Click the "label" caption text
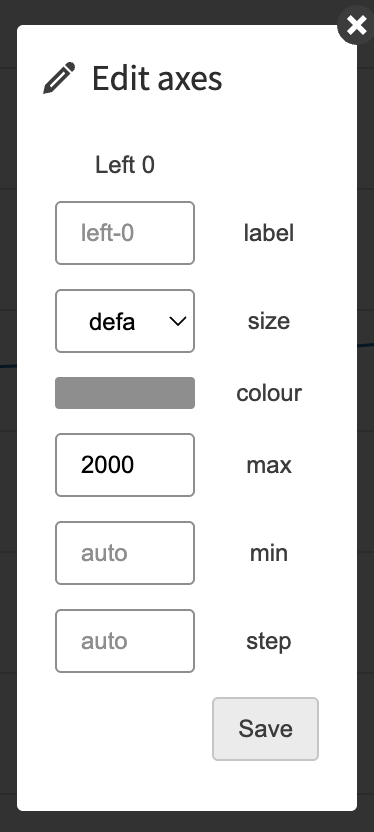The width and height of the screenshot is (374, 832). [268, 233]
